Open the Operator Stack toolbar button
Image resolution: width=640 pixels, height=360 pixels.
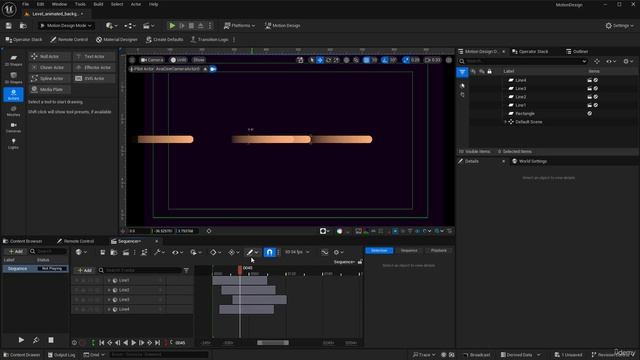click(x=24, y=40)
